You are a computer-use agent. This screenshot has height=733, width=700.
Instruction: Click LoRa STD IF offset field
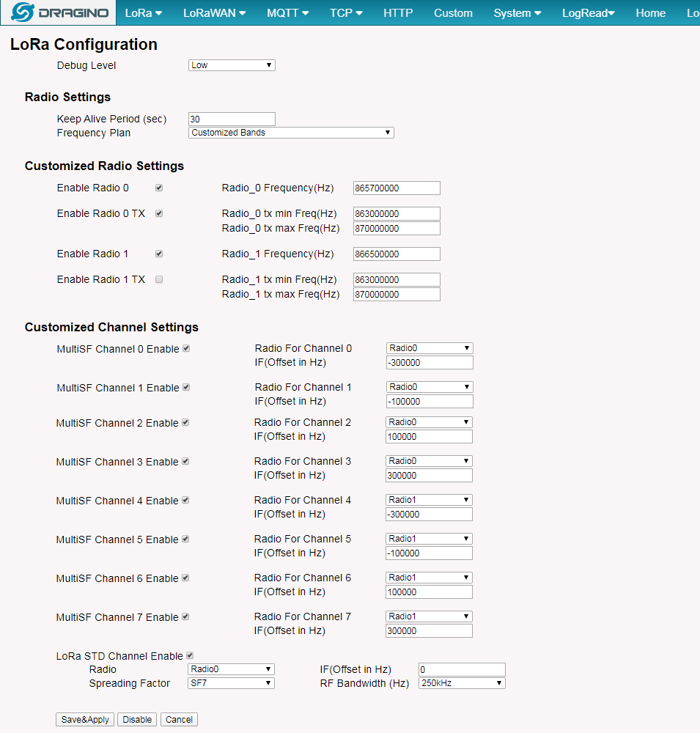click(462, 669)
